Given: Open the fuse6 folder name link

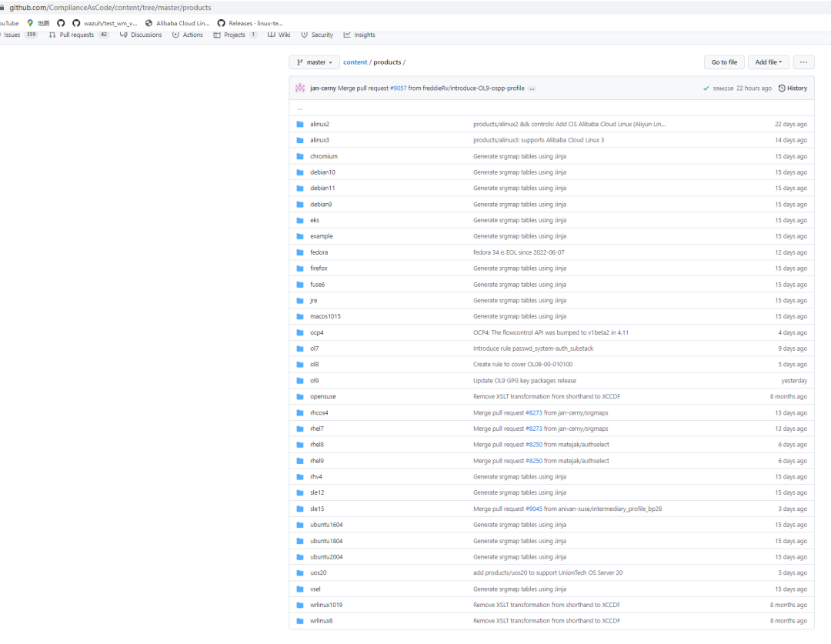Looking at the screenshot, I should (318, 285).
